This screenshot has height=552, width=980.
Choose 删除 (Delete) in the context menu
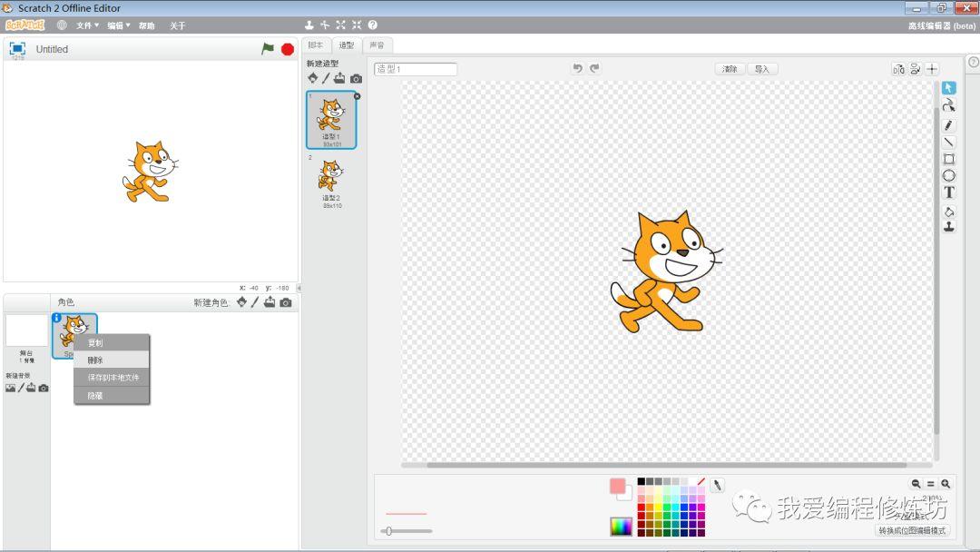(x=112, y=360)
